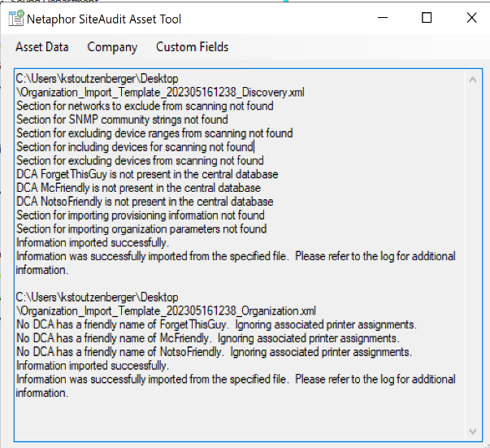
Task: Place cursor on SNMP community strings line
Action: 122,120
